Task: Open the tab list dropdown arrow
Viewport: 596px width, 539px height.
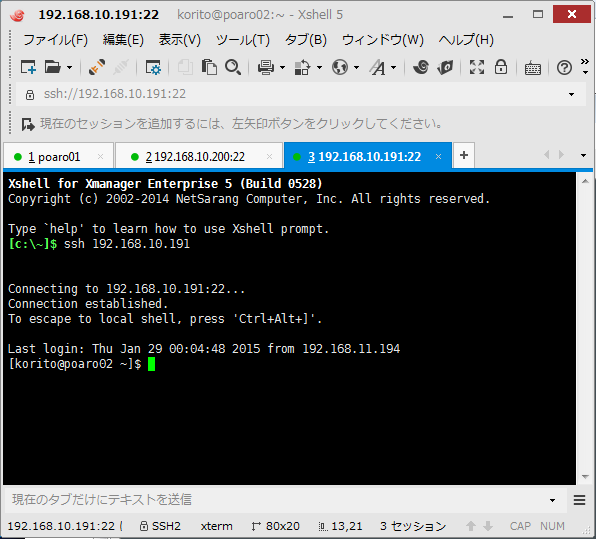Action: coord(583,155)
